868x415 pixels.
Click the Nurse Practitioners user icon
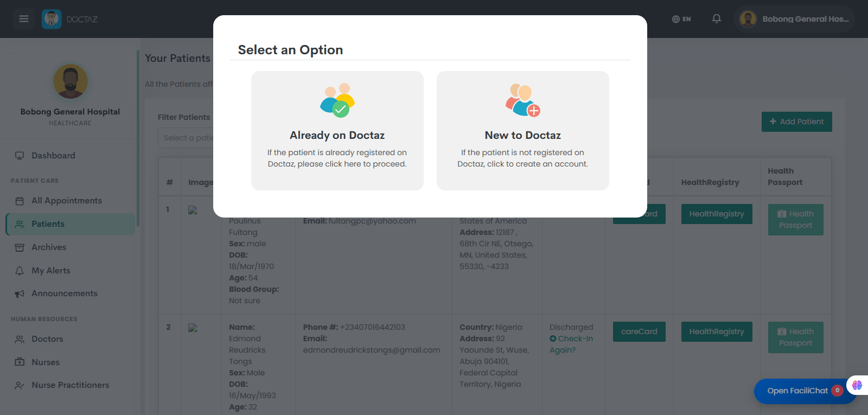coord(20,385)
